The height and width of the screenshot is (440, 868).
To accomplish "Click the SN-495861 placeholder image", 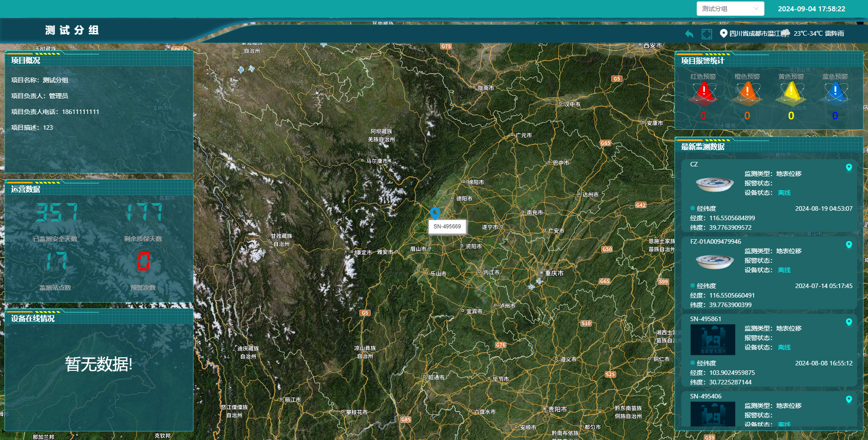I will pos(712,340).
